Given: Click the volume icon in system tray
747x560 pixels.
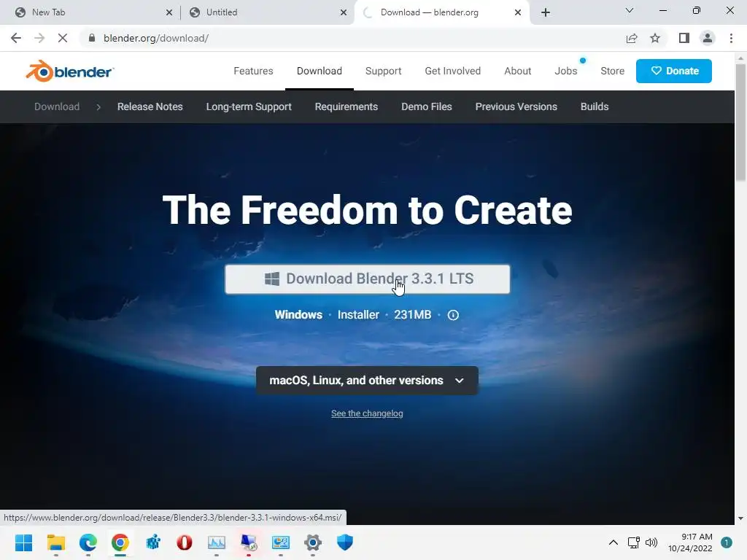Looking at the screenshot, I should 651,542.
